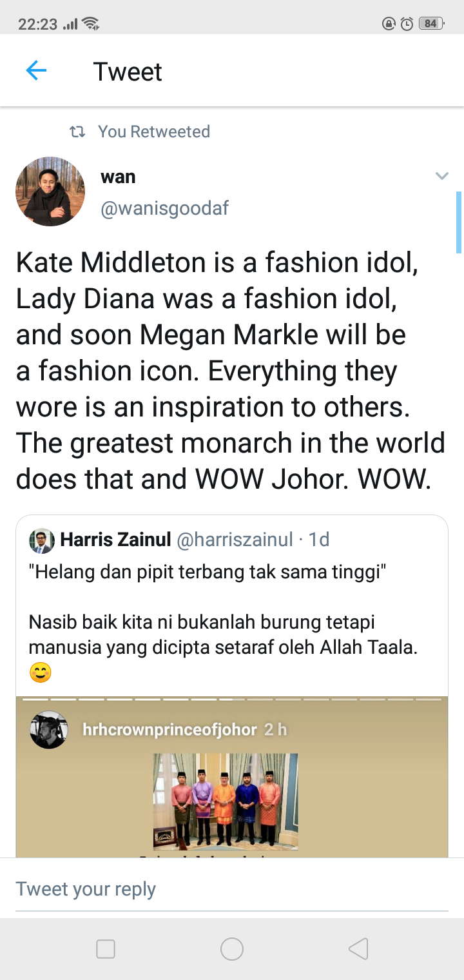Tap the hrhcrownprinceofjohor username

pos(170,730)
